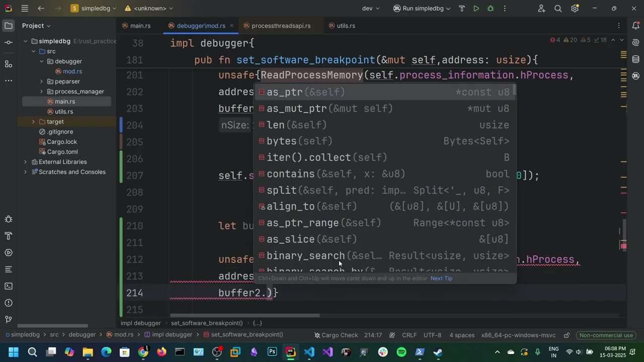Viewport: 644px width, 362px height.
Task: Open the Services tool window
Action: pos(9,252)
